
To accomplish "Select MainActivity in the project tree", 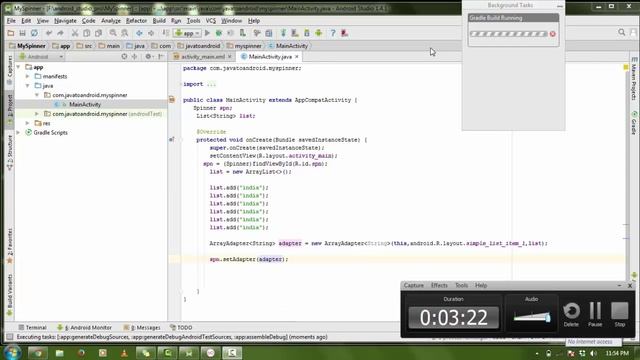I will point(85,104).
